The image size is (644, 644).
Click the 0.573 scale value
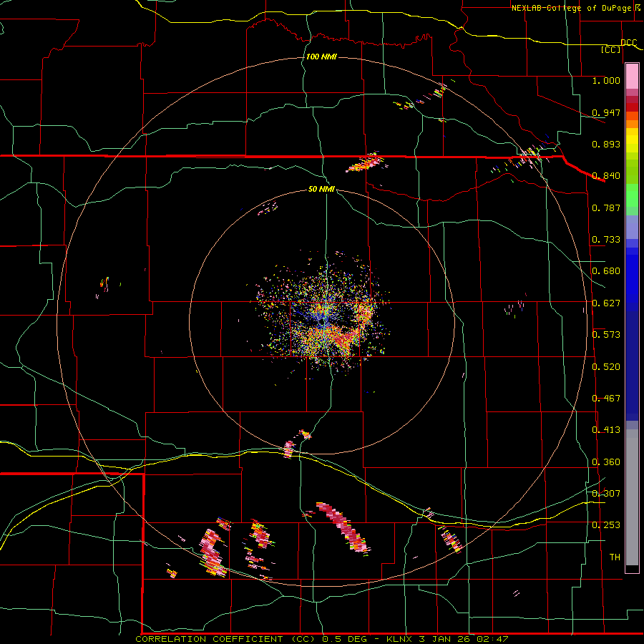(x=606, y=335)
